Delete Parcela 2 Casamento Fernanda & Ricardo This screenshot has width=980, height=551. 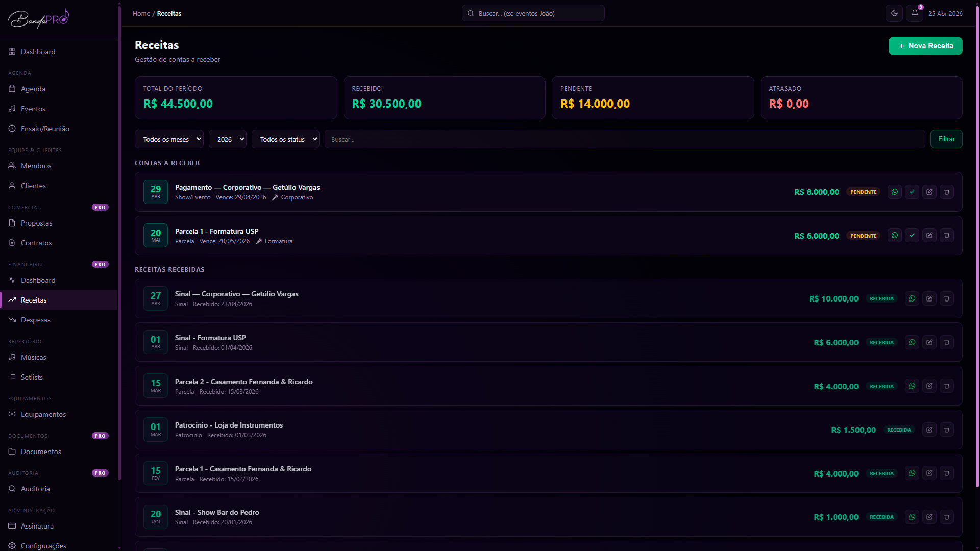point(947,386)
